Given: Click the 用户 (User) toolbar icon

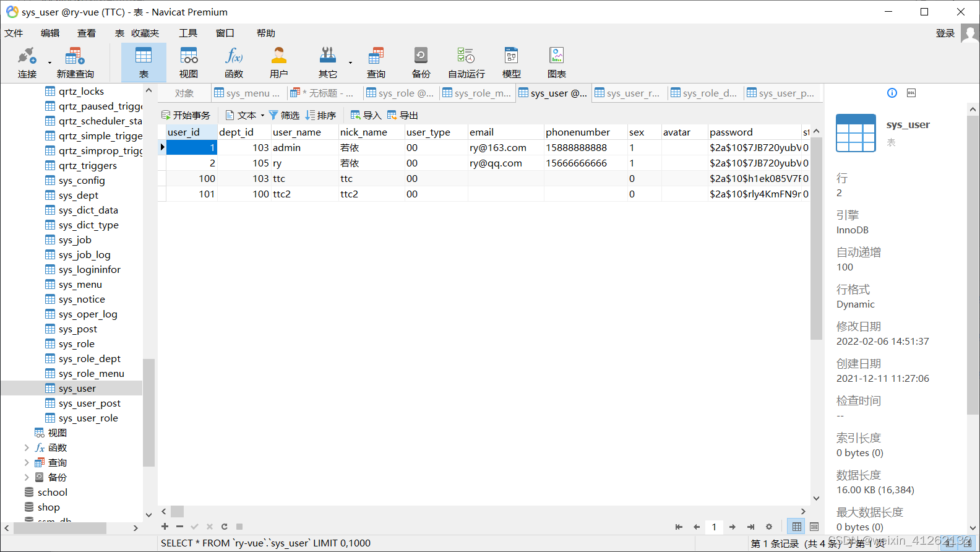Looking at the screenshot, I should click(x=279, y=63).
